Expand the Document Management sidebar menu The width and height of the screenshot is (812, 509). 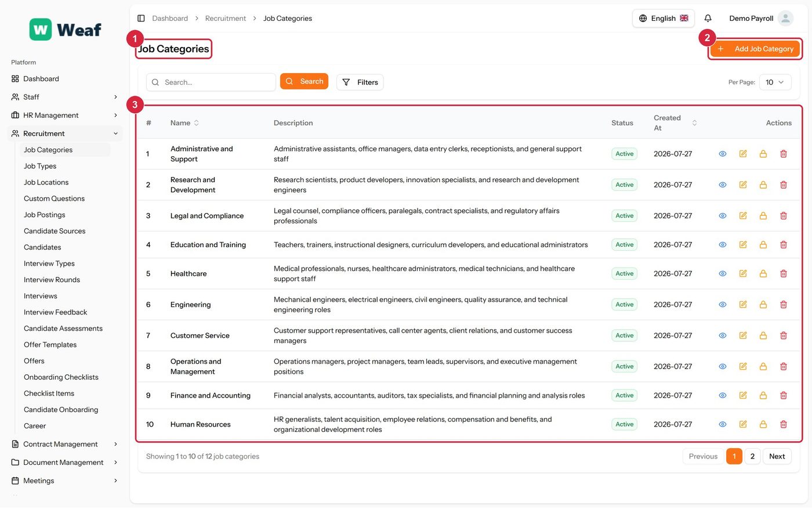click(65, 463)
